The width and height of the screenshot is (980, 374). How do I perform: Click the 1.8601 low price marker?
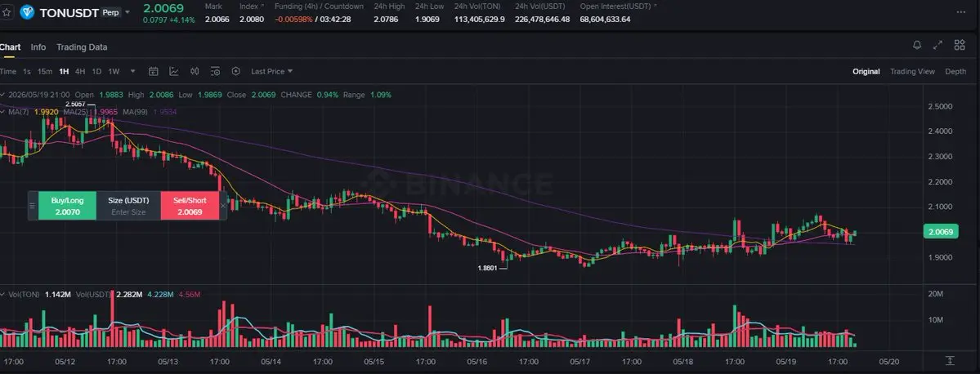487,268
